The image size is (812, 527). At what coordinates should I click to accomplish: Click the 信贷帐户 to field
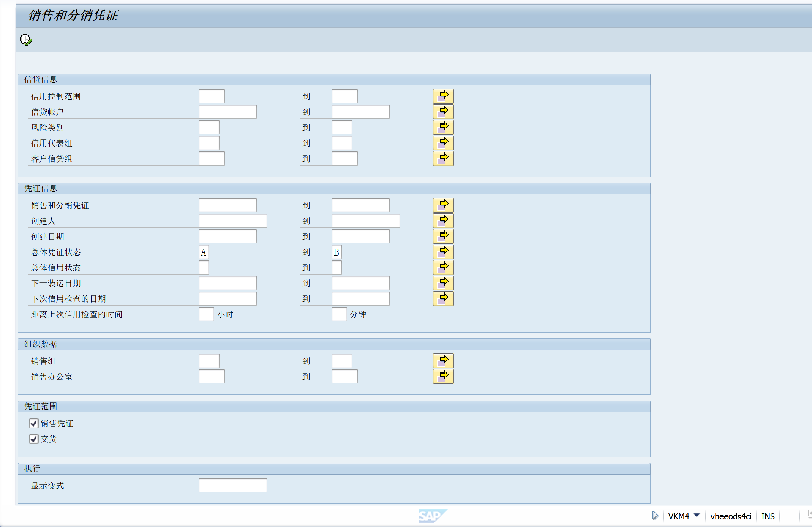click(x=360, y=112)
